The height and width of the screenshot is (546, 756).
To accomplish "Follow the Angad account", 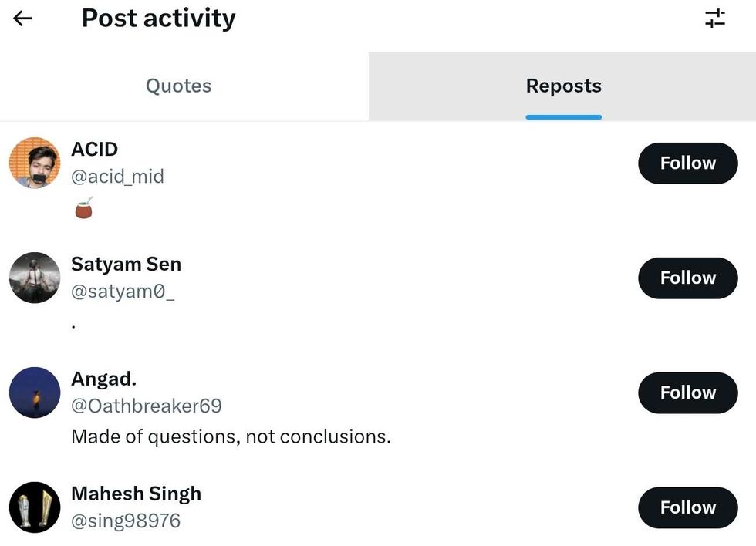I will pyautogui.click(x=687, y=393).
